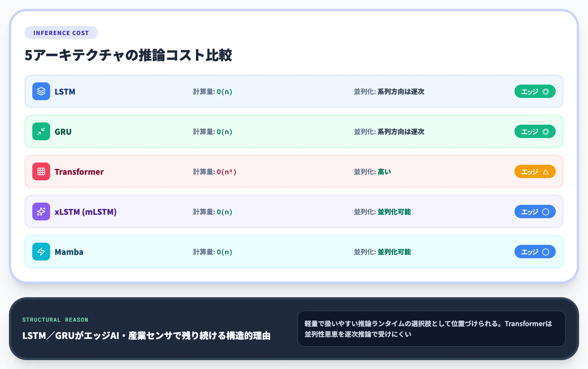Select the Mamba name label
This screenshot has width=588, height=369.
(x=69, y=252)
